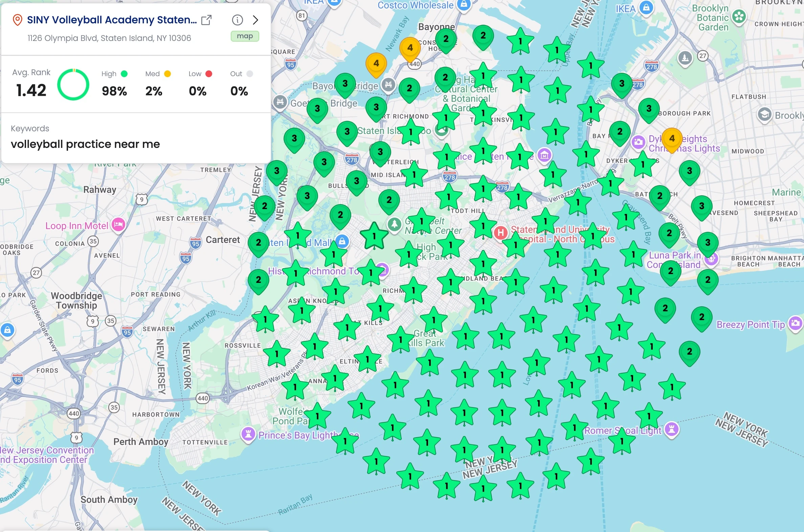Viewport: 804px width, 532px height.
Task: Select the Brooklyn Botanic Garden icon
Action: tap(739, 16)
